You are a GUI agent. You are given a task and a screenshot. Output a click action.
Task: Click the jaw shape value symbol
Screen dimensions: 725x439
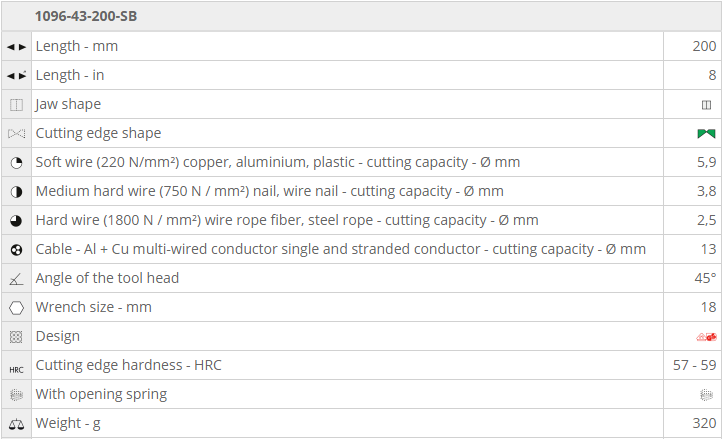point(706,105)
